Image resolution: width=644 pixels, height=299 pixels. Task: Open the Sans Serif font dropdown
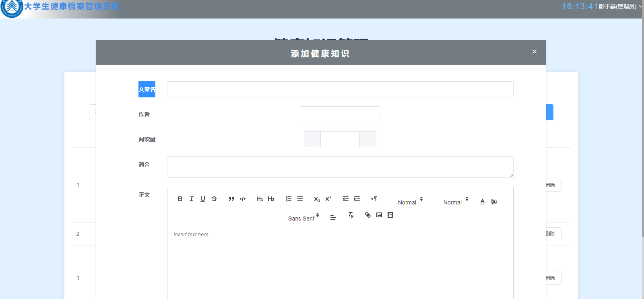(x=303, y=218)
